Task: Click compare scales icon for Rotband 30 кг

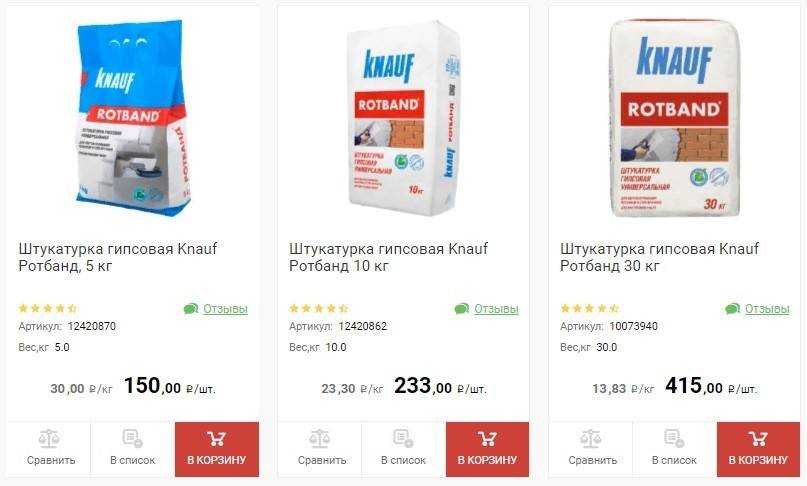Action: 591,439
